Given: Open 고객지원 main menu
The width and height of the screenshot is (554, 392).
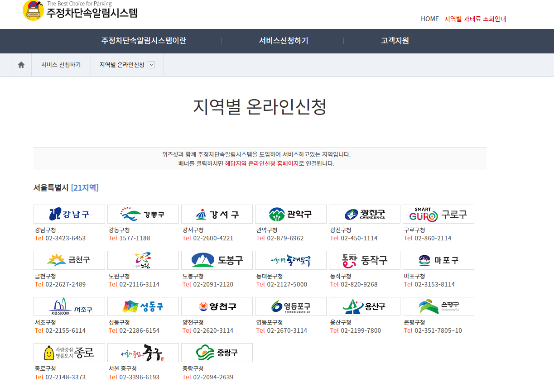Looking at the screenshot, I should pyautogui.click(x=395, y=41).
